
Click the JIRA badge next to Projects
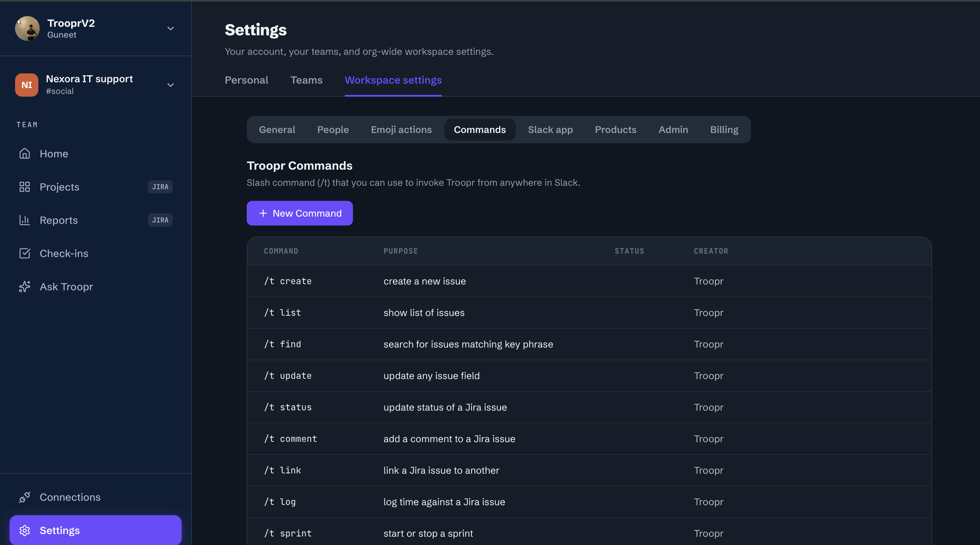tap(160, 187)
